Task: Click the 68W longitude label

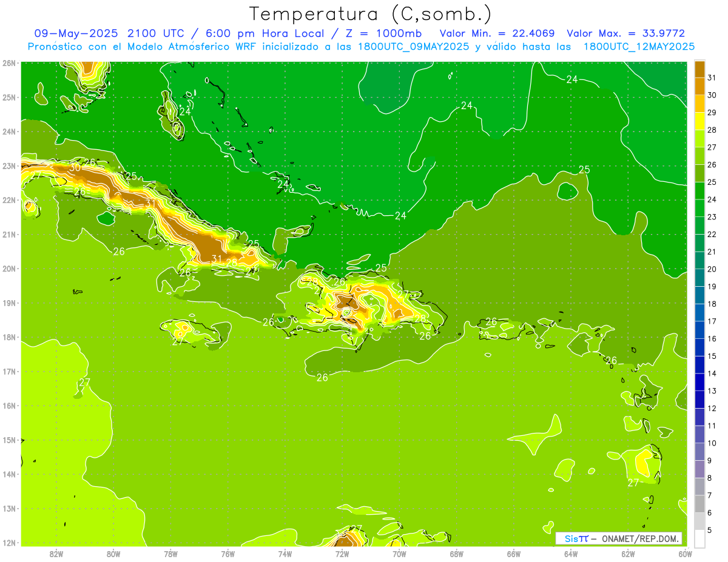Action: point(456,554)
